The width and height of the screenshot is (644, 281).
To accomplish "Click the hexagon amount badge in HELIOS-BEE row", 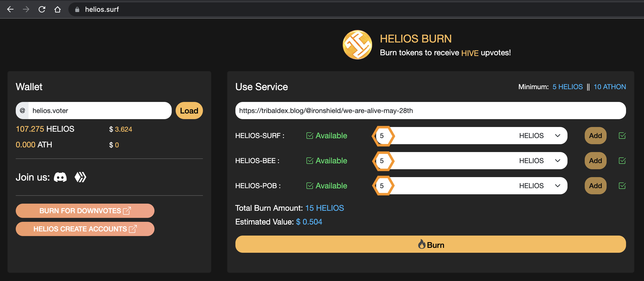I will [x=383, y=161].
